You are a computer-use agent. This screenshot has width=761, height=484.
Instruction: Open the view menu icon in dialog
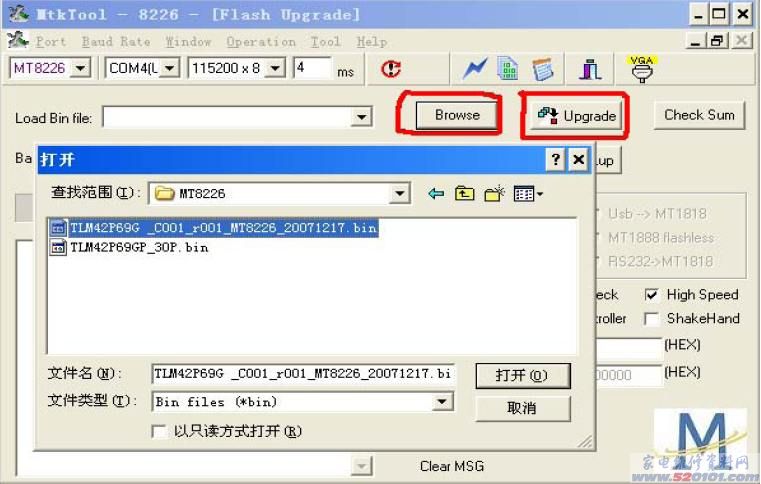(x=528, y=194)
